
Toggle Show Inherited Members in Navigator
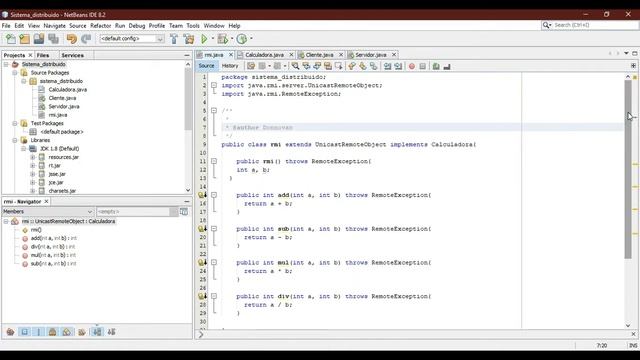10,332
